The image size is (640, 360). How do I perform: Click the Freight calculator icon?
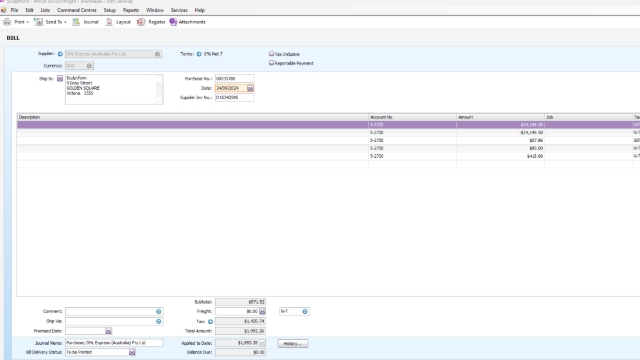(x=262, y=311)
